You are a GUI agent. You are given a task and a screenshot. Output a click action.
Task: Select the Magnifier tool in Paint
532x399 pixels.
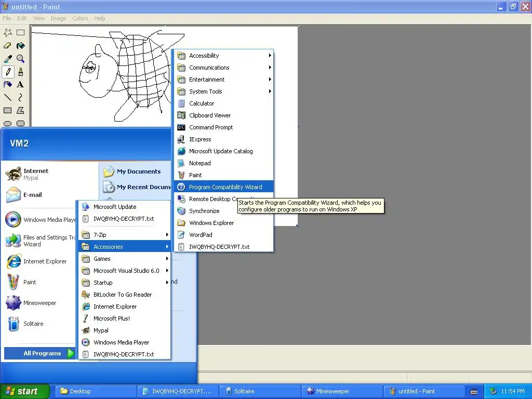point(21,59)
